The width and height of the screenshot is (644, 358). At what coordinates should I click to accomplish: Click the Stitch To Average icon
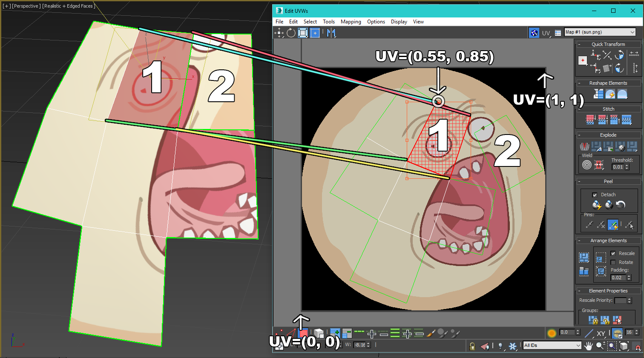pyautogui.click(x=602, y=120)
